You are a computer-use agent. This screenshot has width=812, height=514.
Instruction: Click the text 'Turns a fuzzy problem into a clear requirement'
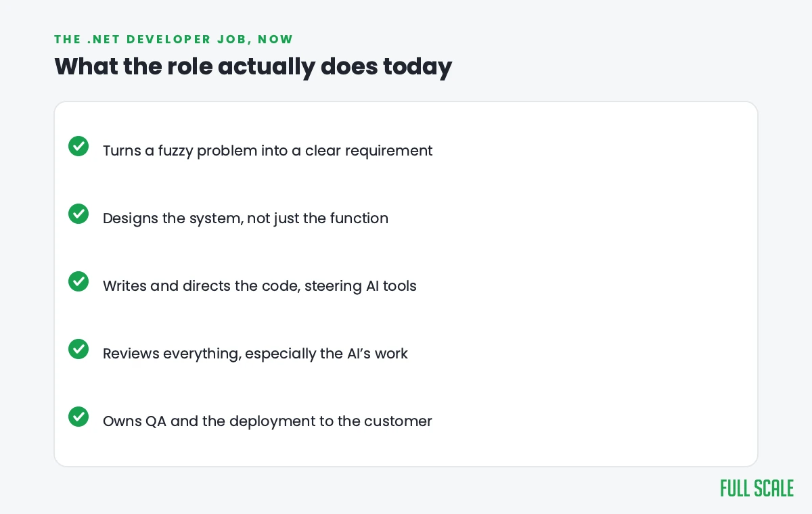coord(267,151)
